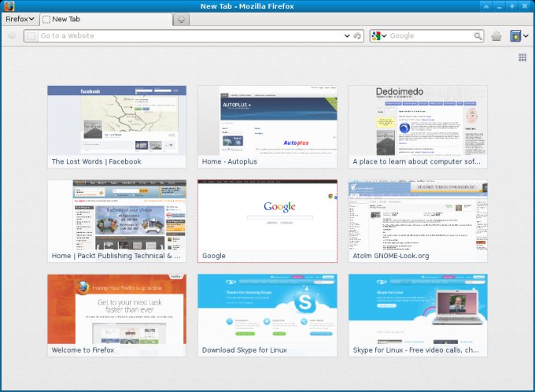Viewport: 535px width, 392px height.
Task: Open search engine selector dropdown arrow
Action: click(x=384, y=36)
